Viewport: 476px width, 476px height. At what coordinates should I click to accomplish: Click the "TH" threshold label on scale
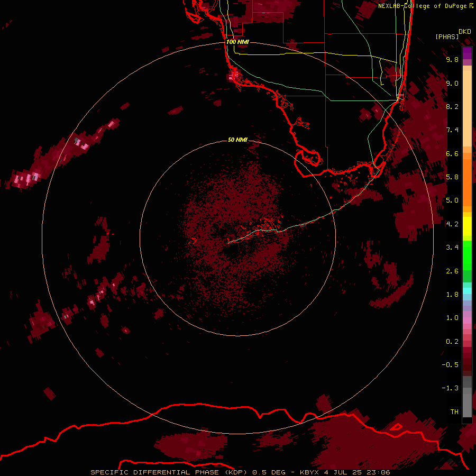pyautogui.click(x=454, y=411)
